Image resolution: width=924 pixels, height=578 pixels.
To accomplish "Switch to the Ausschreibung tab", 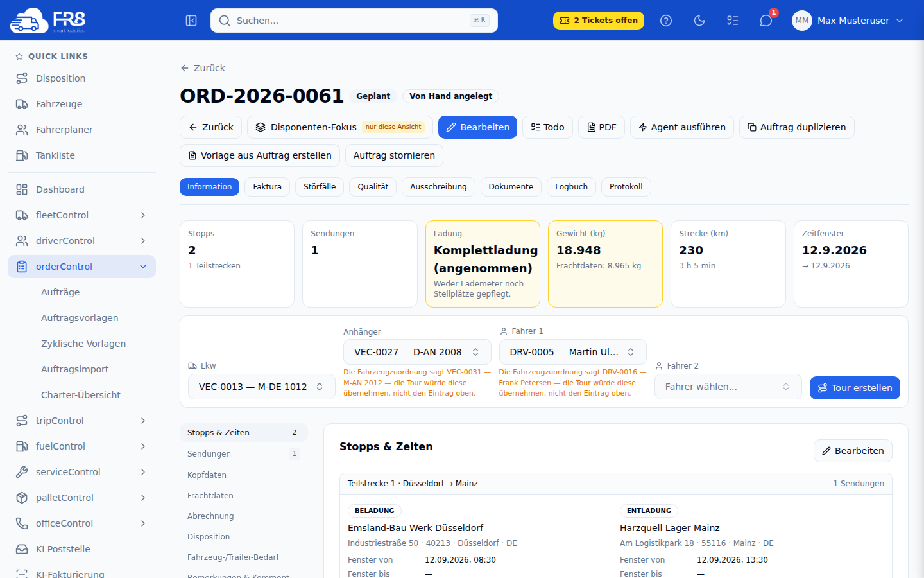I will (438, 187).
